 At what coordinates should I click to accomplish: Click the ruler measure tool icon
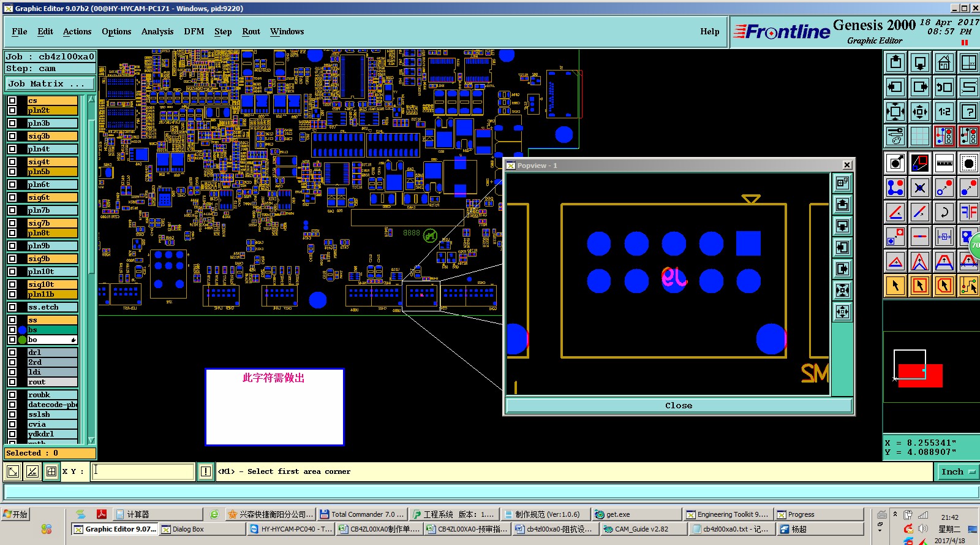(x=944, y=163)
